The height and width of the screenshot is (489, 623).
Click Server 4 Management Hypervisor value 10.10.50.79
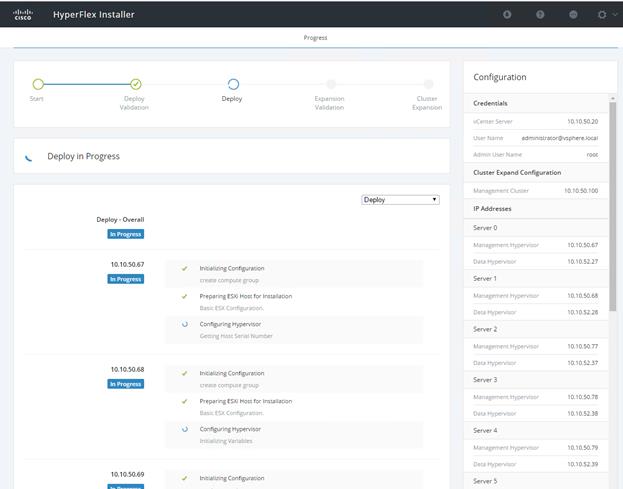coord(582,448)
